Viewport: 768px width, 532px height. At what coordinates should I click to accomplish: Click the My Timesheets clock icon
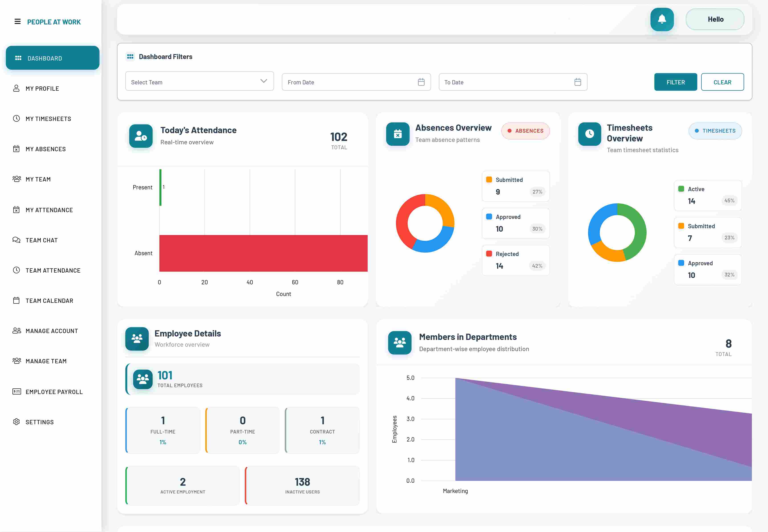[x=17, y=118]
